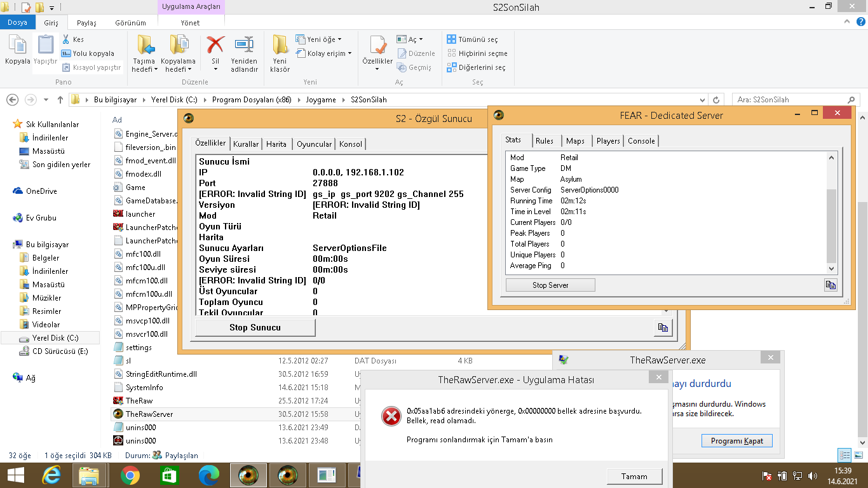
Task: Copy stats with the S2 window's clipboard icon
Action: [663, 327]
